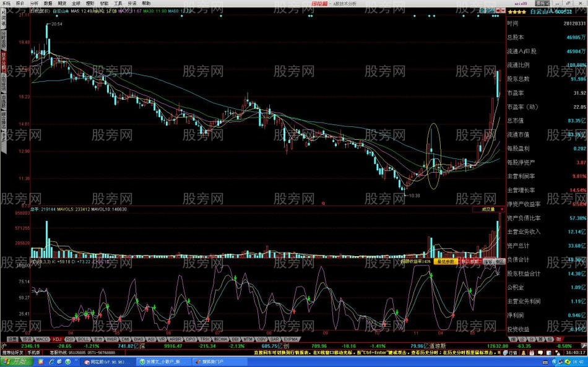Viewport: 588px width, 367px height.
Task: Click the 总股本 row in info panel
Action: click(547, 38)
